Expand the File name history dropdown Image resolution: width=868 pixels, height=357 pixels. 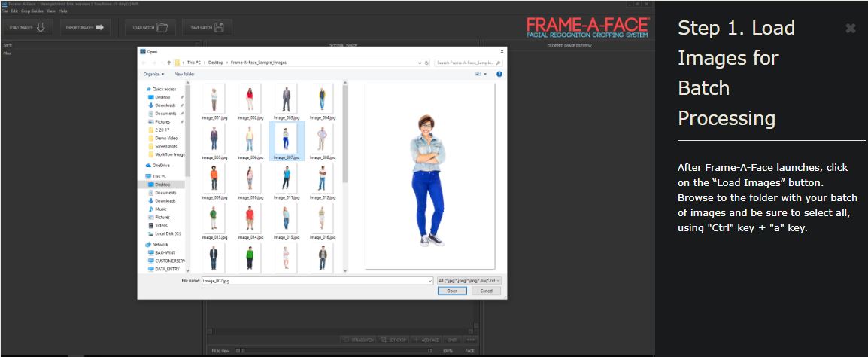tap(430, 281)
